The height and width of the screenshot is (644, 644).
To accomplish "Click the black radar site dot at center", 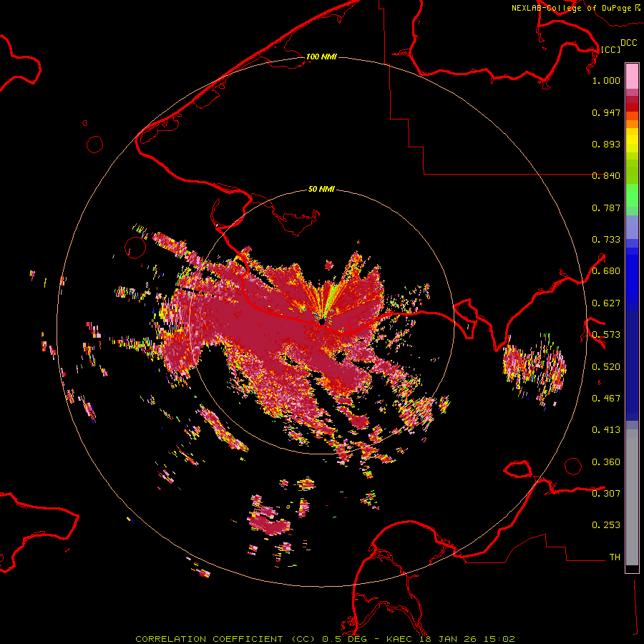I will point(322,323).
